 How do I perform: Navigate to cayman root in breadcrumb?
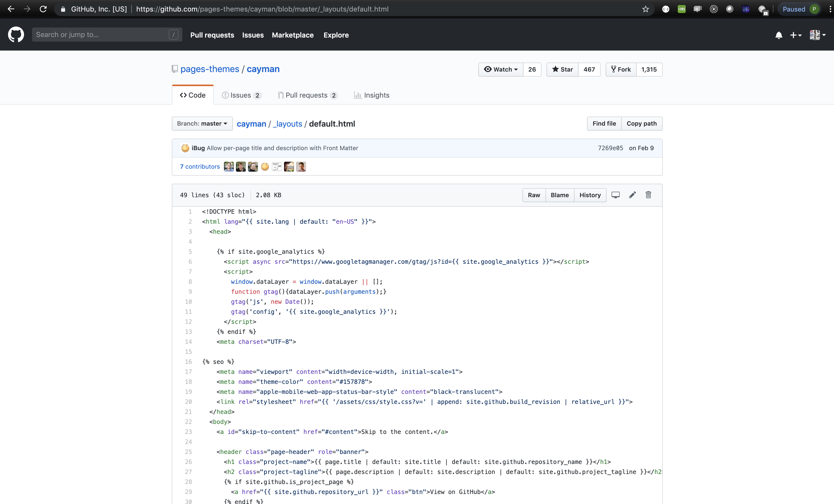tap(251, 124)
